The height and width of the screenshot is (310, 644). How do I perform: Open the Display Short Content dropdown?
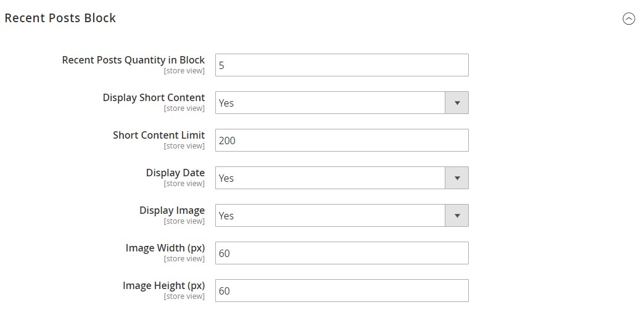pos(331,103)
